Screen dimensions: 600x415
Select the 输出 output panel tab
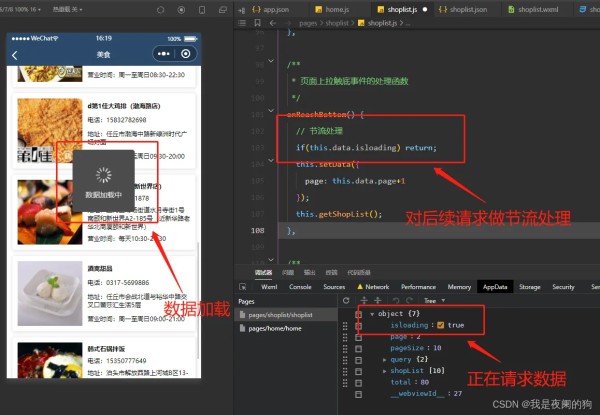[x=309, y=272]
